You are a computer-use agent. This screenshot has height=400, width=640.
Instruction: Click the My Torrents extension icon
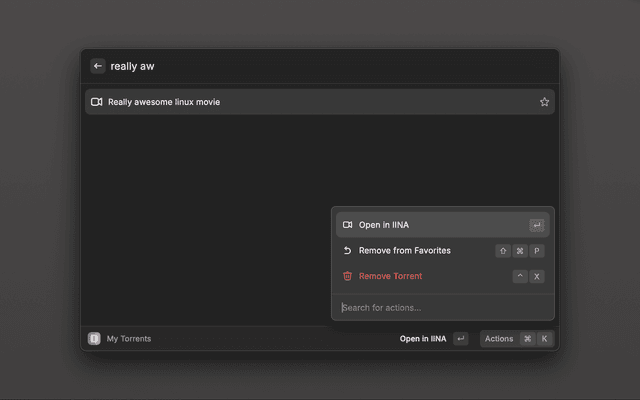pyautogui.click(x=94, y=339)
